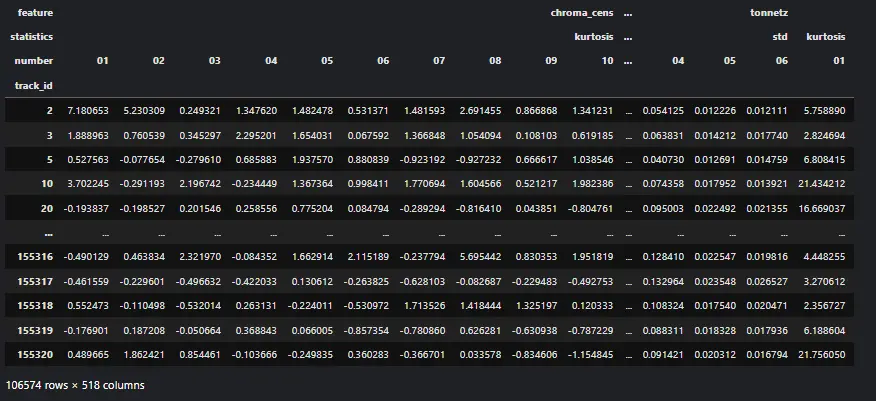The width and height of the screenshot is (876, 401).
Task: Click the cell 0.022492
Action: pyautogui.click(x=715, y=208)
